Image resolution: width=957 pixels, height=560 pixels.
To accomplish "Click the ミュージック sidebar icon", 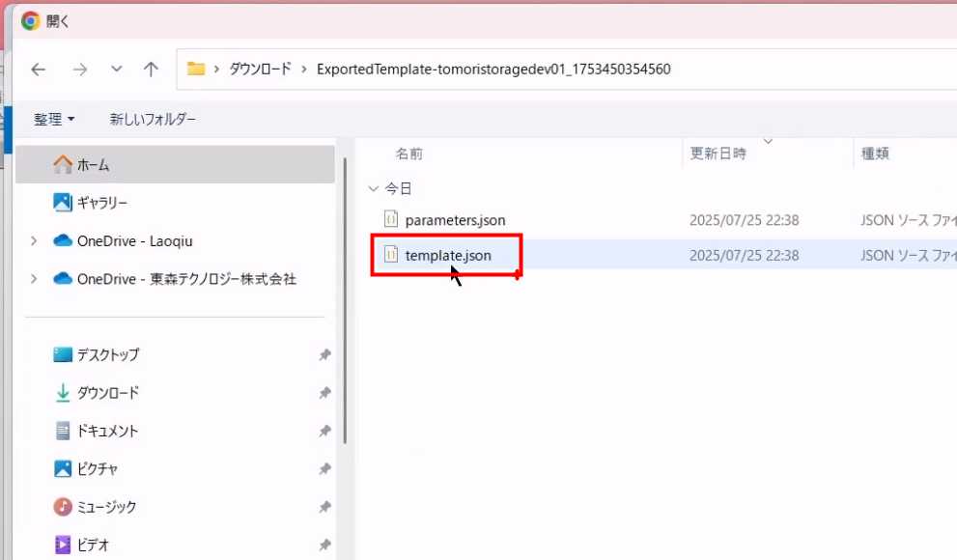I will coord(63,507).
